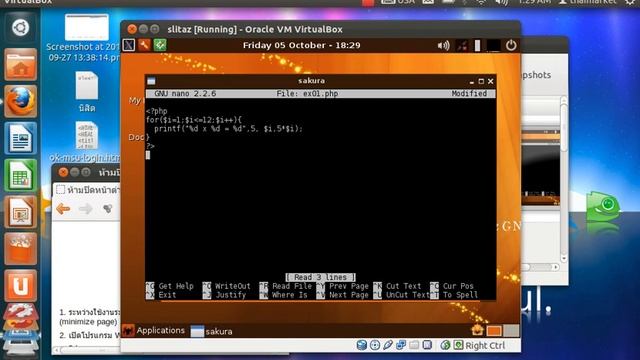Open the volume control in SliTaz panel
This screenshot has width=640, height=360.
[443, 45]
